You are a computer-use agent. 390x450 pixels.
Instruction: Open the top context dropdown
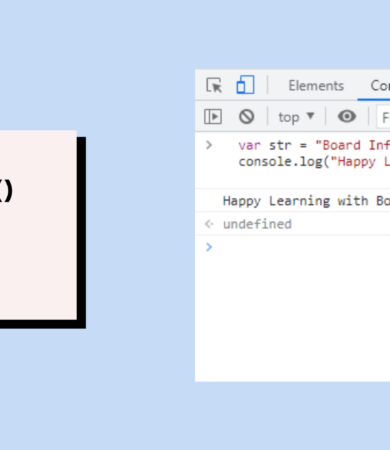(296, 117)
